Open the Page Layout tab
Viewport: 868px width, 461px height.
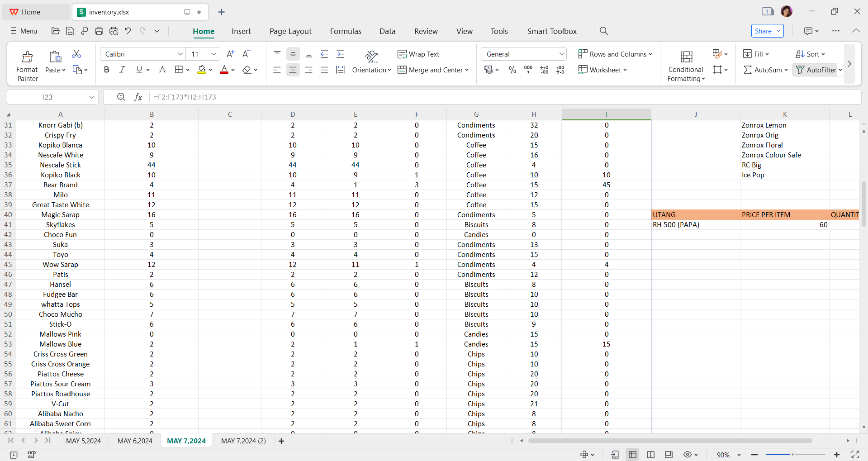(290, 31)
